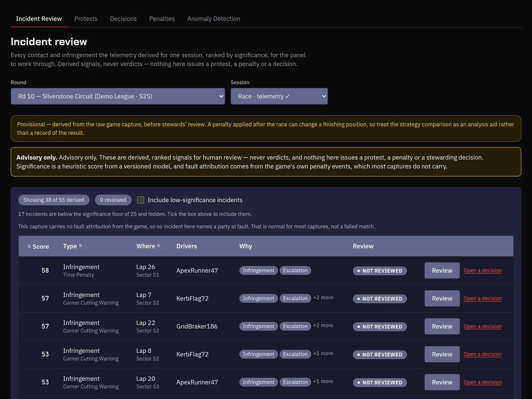Click '+1 more' reasons in KerbFlag72 Lap 8 row
Image resolution: width=532 pixels, height=399 pixels.
323,353
